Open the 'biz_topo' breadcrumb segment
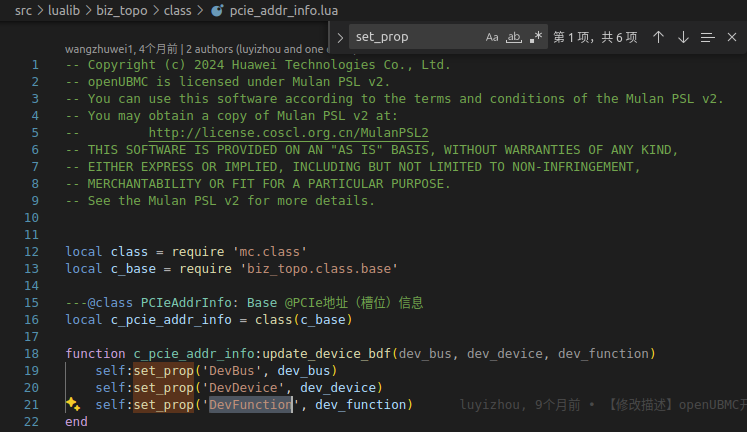Screen dimensions: 747x432 point(123,10)
